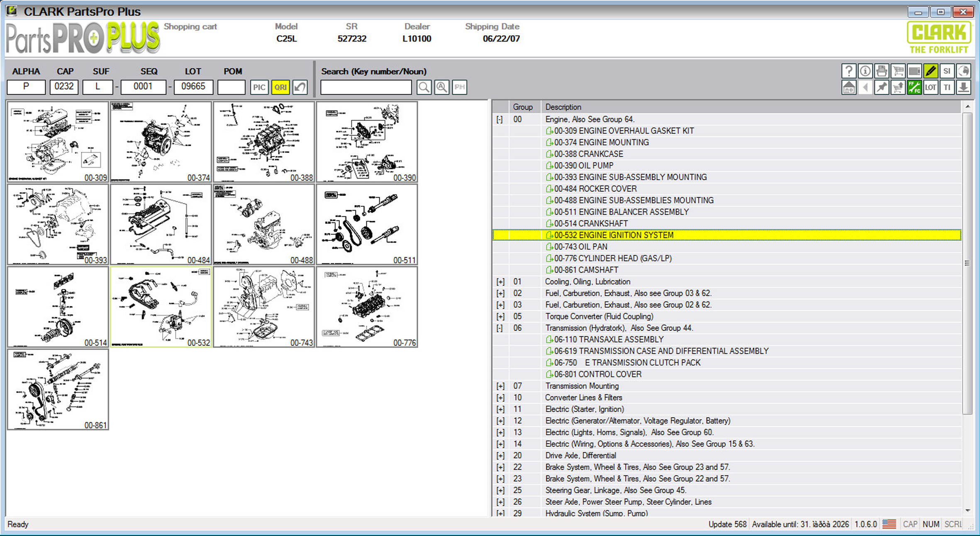This screenshot has width=980, height=536.
Task: Toggle the highlighted pencil edit button
Action: coord(931,71)
